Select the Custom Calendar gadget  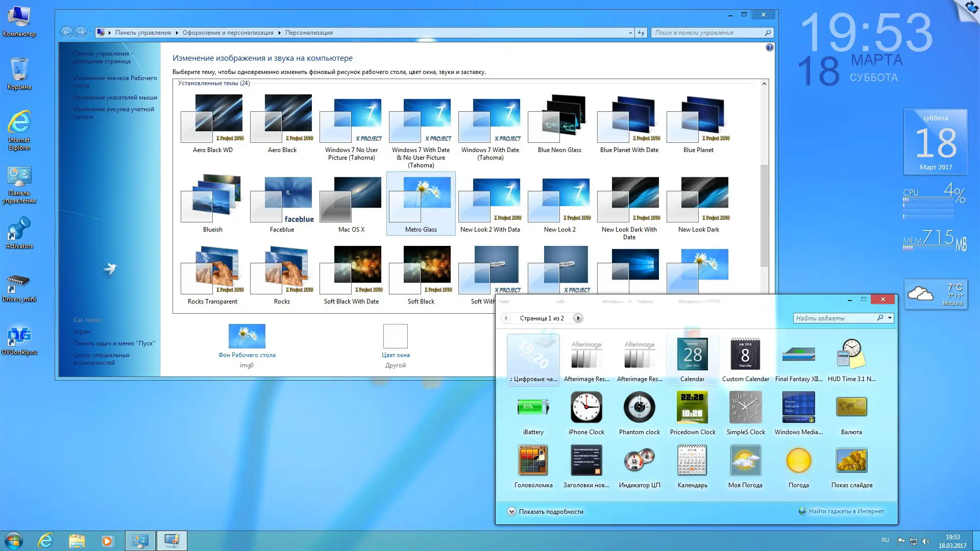(745, 355)
